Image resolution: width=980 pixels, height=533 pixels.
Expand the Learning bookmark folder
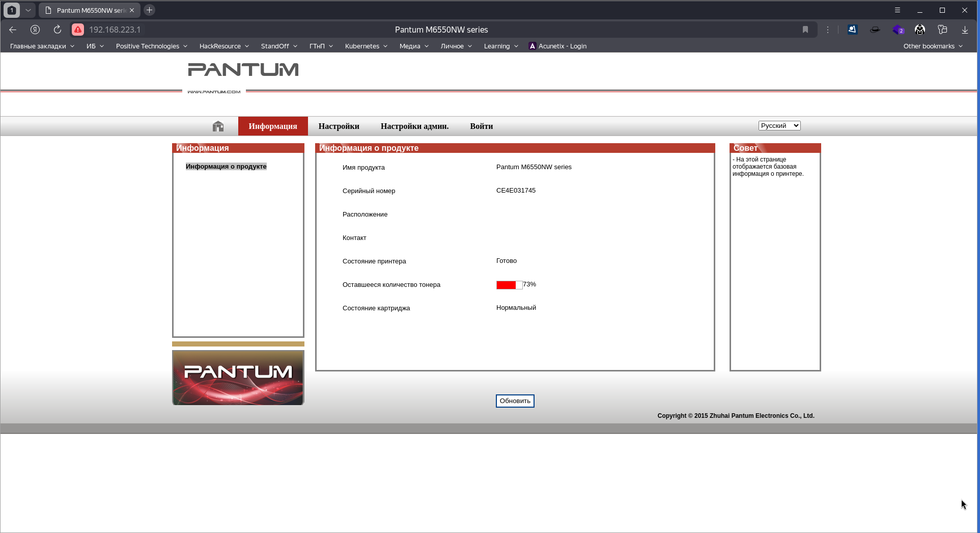tap(501, 46)
